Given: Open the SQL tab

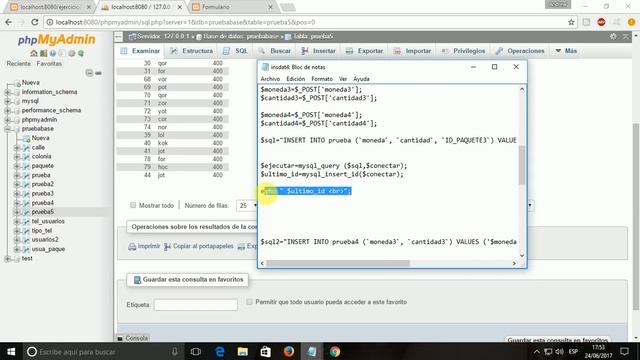Looking at the screenshot, I should (x=236, y=51).
